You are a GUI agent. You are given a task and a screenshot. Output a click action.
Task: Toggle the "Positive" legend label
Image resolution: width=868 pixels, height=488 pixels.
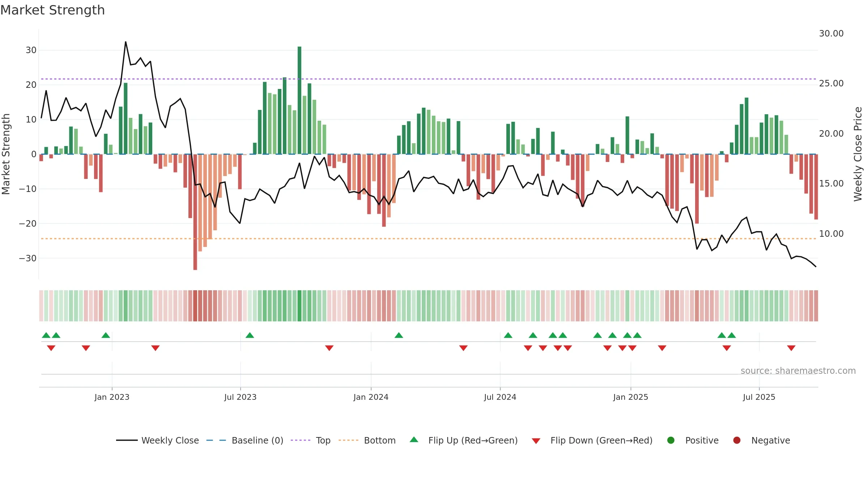coord(702,441)
